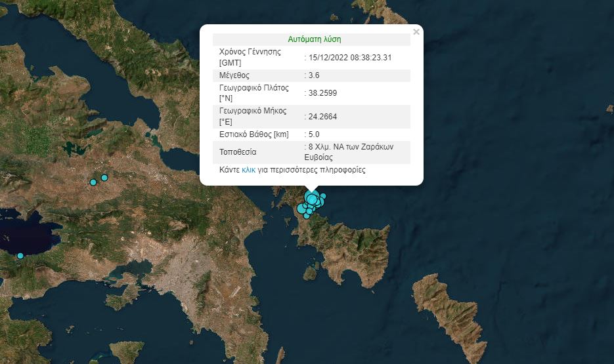Click the magnitude value 3.6
Viewport: 614px width, 364px height.
314,76
